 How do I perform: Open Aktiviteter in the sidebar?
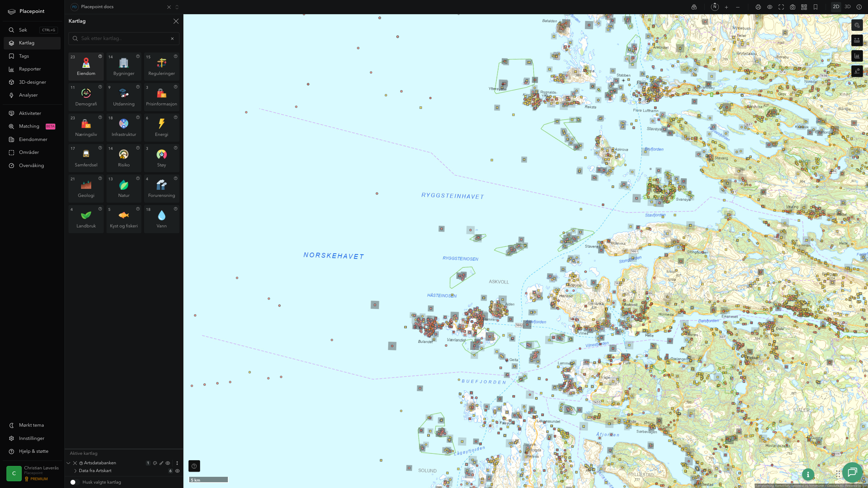[x=32, y=113]
